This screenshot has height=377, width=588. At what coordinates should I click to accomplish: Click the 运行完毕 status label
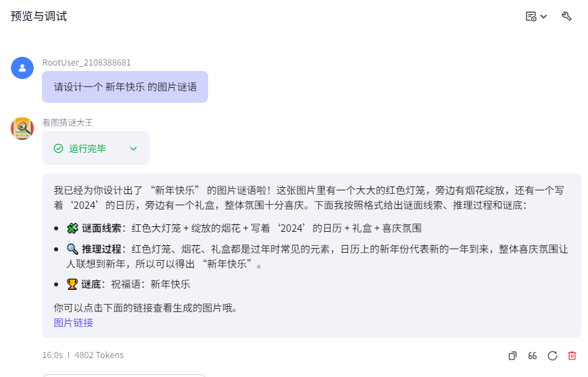[87, 149]
